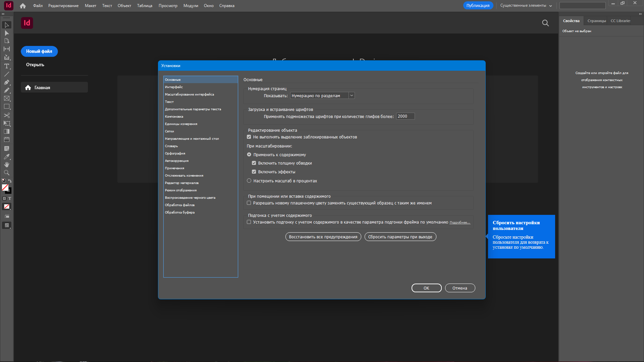Disable «Включить толщину обводки»
644x362 pixels.
pos(254,163)
